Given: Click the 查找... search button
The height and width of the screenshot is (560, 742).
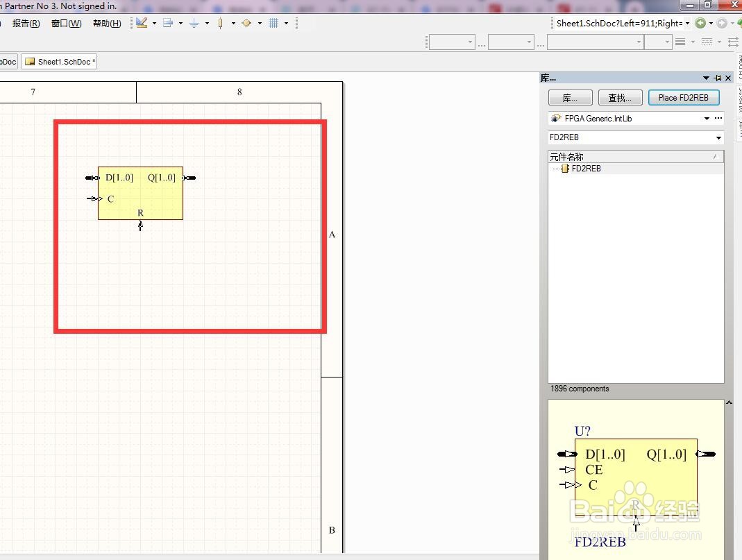Looking at the screenshot, I should click(x=621, y=98).
